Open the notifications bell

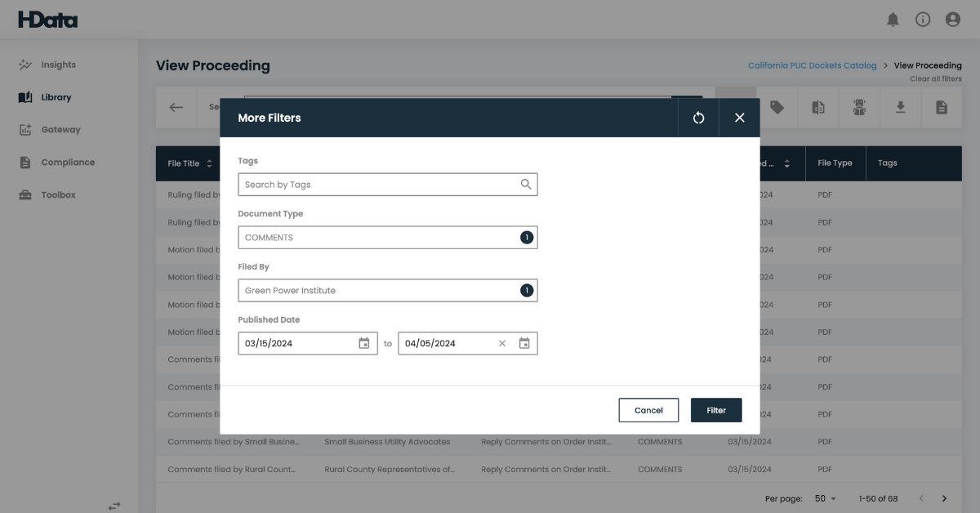point(893,19)
